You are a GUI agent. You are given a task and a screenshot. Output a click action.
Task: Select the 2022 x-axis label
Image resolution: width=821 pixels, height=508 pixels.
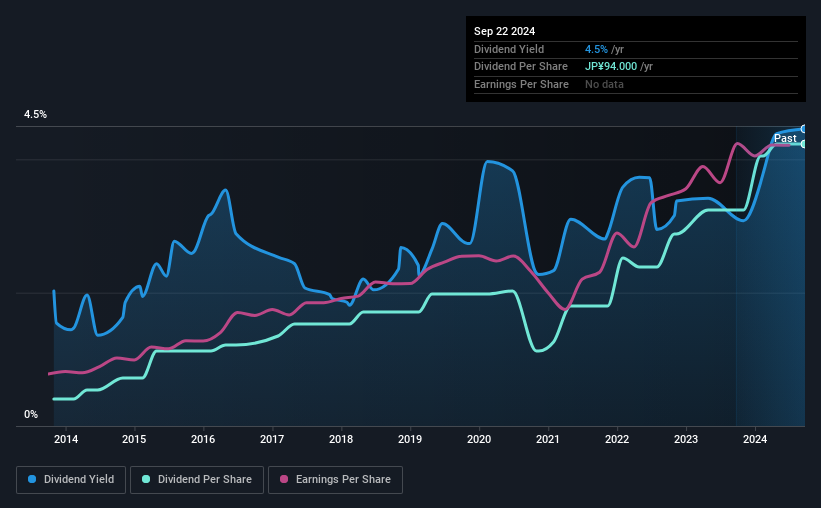pos(617,439)
